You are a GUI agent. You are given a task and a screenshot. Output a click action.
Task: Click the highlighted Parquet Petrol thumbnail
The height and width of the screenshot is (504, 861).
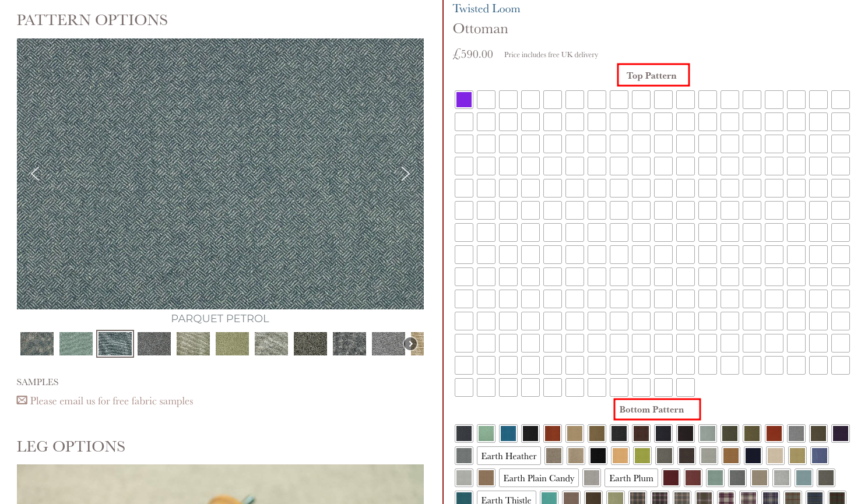pos(115,344)
